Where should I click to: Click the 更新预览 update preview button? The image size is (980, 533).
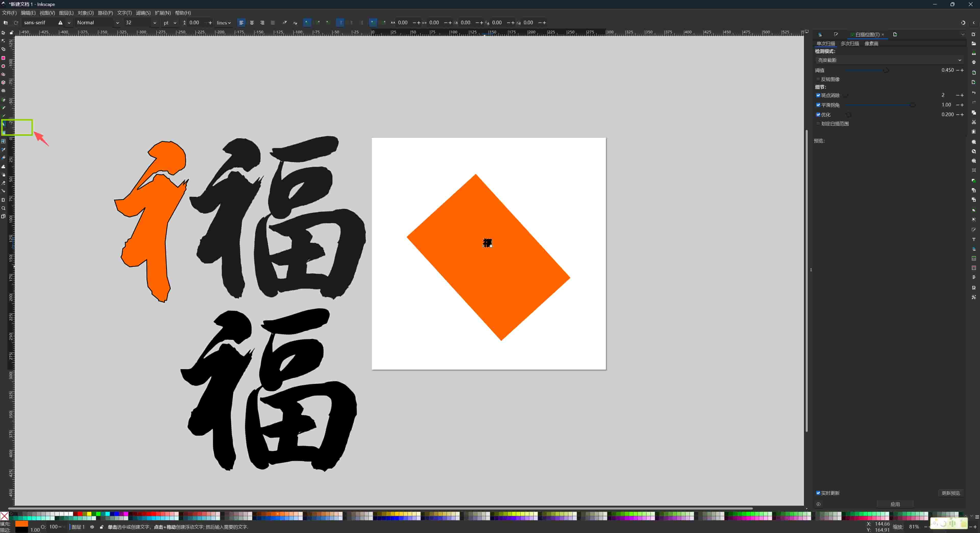(951, 493)
